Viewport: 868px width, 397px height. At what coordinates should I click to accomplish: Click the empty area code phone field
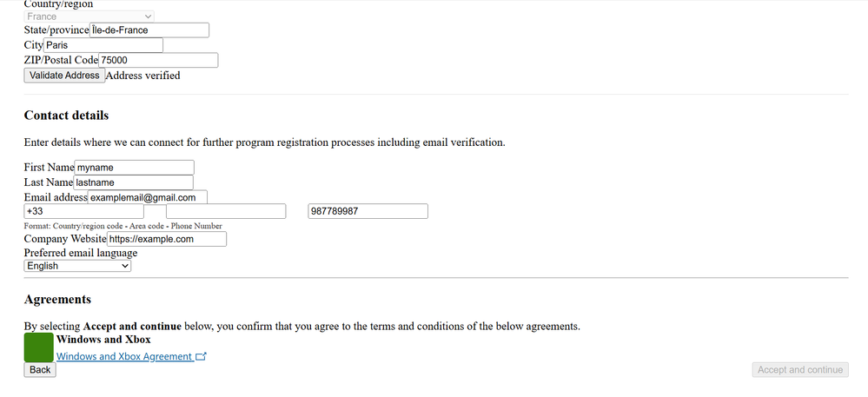tap(226, 211)
